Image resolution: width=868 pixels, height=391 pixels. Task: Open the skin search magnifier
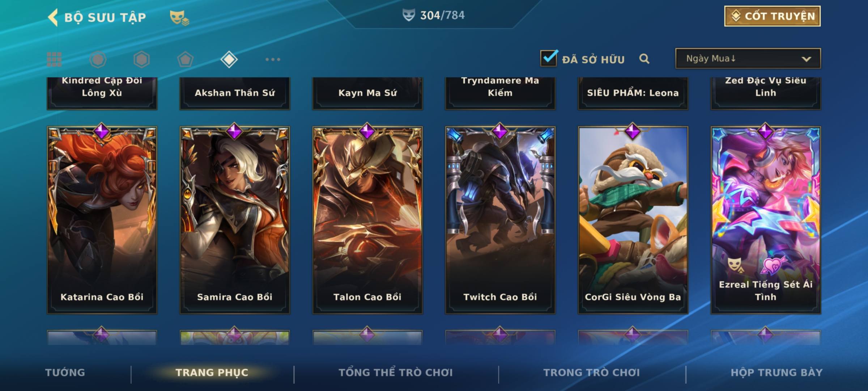click(x=644, y=59)
